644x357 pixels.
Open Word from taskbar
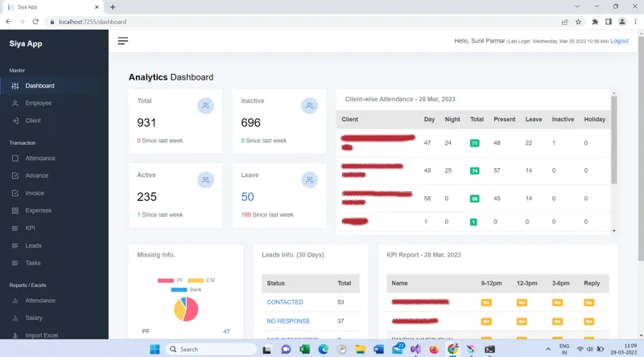378,349
